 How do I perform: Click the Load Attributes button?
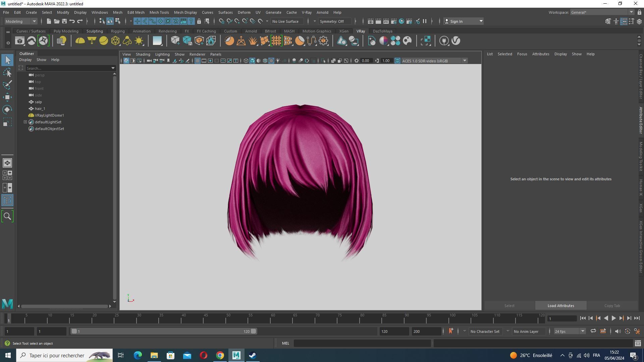[561, 306]
